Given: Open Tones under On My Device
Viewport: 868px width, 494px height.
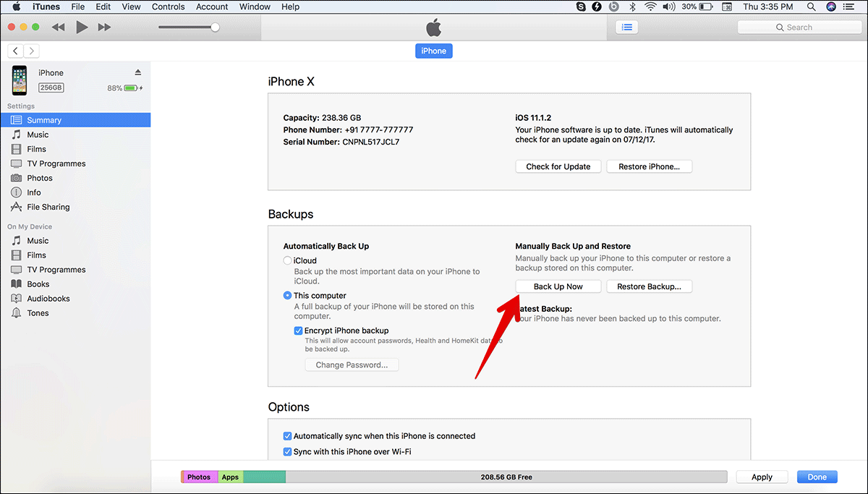Looking at the screenshot, I should click(75, 313).
